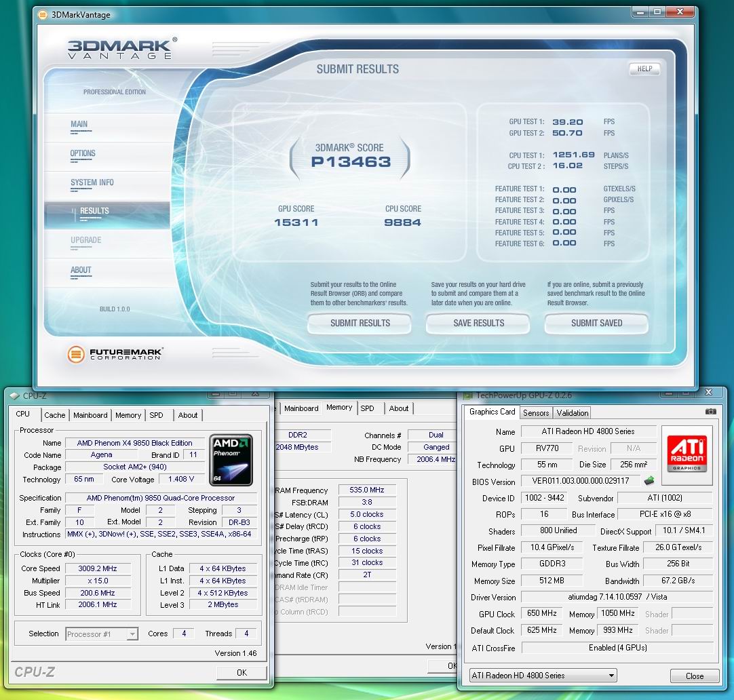Click the 3DMarkVantage title bar orange icon
The image size is (734, 700).
pyautogui.click(x=43, y=14)
